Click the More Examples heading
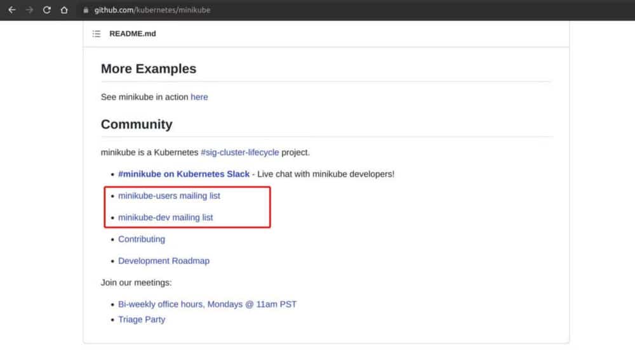This screenshot has width=635, height=364. (x=149, y=68)
